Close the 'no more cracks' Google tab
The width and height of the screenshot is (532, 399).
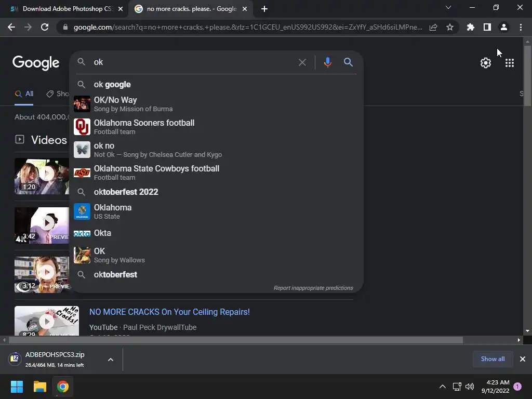[x=245, y=9]
